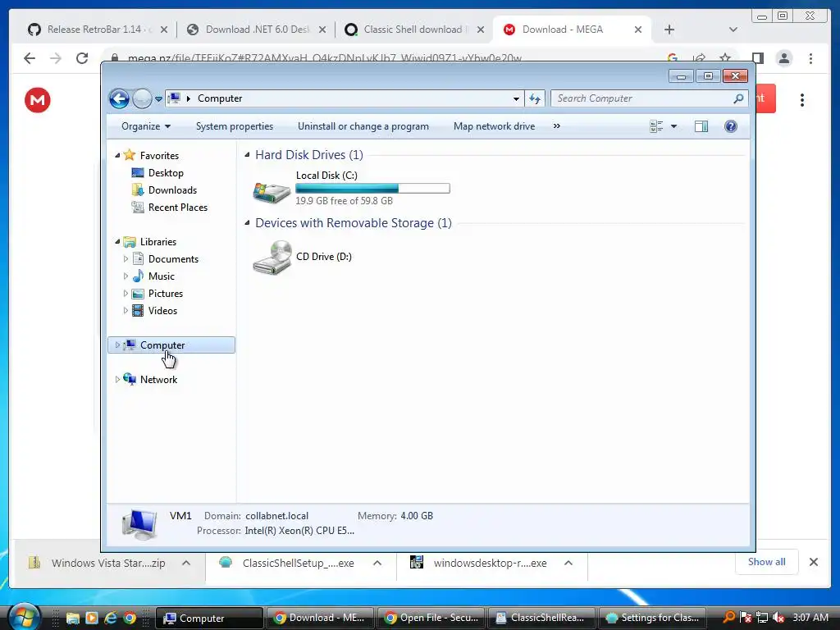Open the recent pages dropdown arrow
Viewport: 840px width, 630px height.
click(x=158, y=99)
